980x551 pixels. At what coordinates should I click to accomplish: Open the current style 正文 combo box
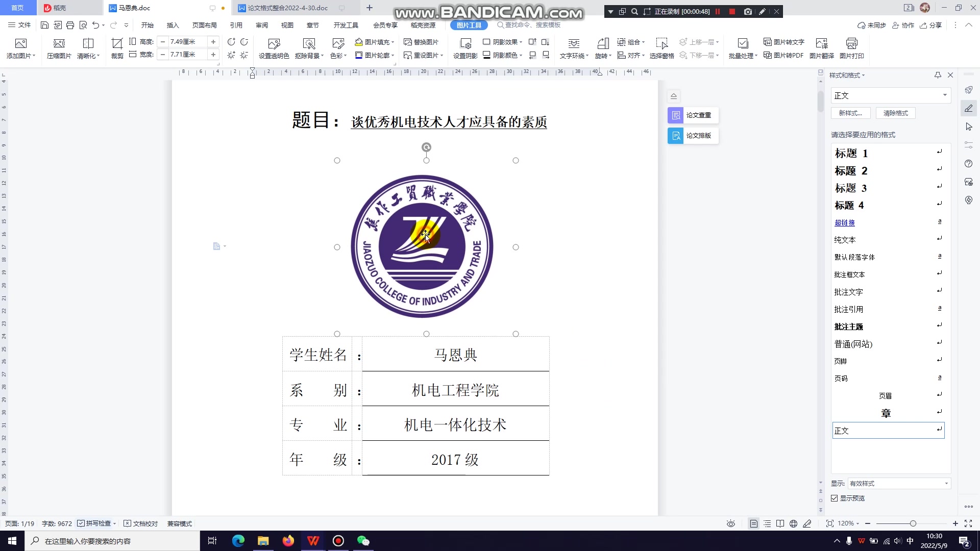click(x=891, y=95)
